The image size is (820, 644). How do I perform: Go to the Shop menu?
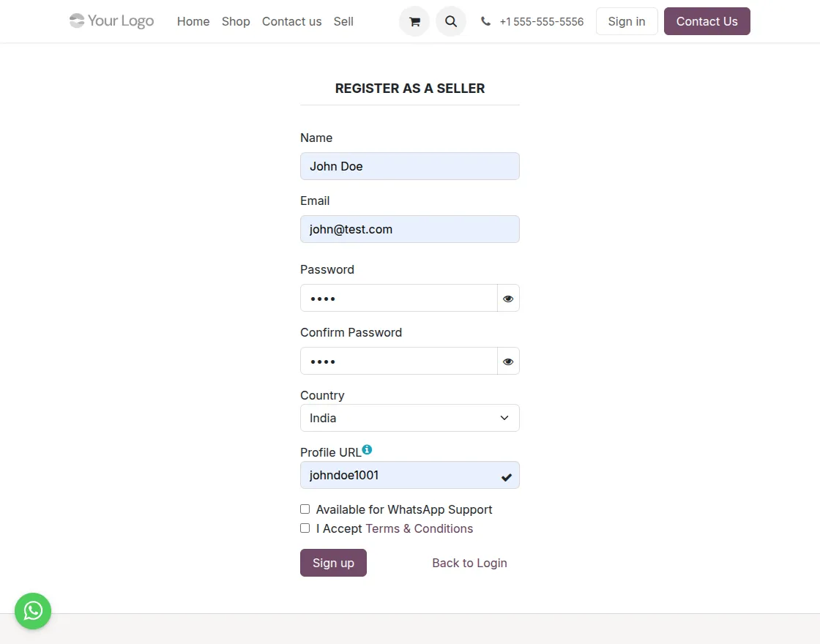pyautogui.click(x=236, y=22)
